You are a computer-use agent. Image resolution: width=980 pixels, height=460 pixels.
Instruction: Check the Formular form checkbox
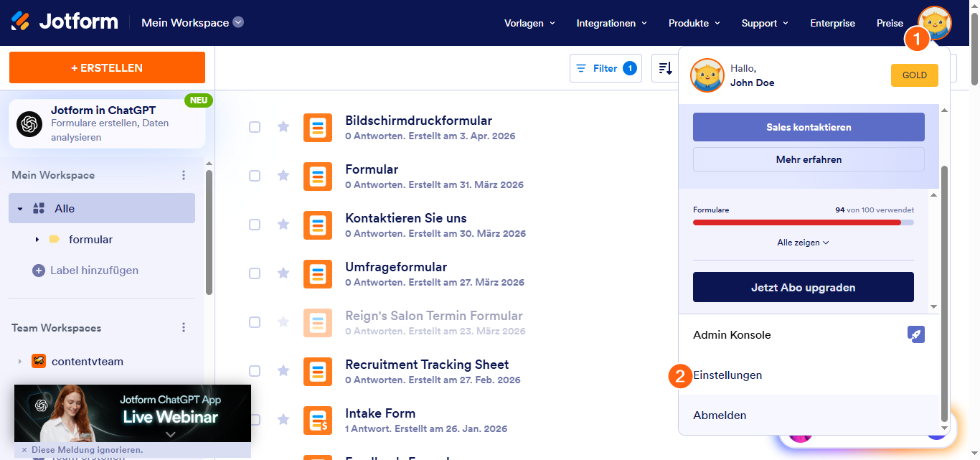[x=255, y=176]
